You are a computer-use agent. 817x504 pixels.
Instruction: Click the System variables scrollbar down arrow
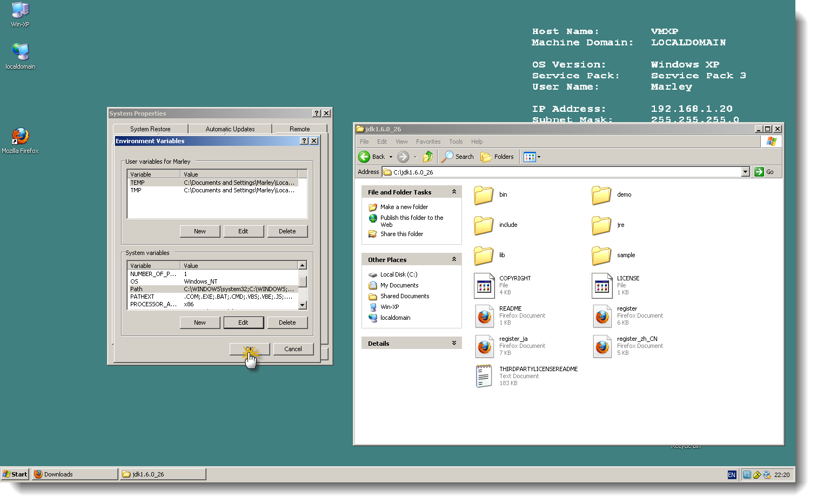pyautogui.click(x=302, y=305)
